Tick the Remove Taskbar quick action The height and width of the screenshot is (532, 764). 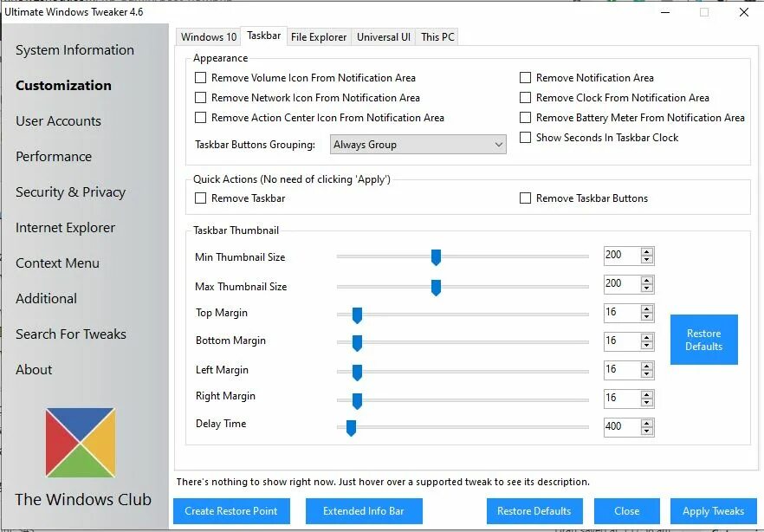point(200,198)
